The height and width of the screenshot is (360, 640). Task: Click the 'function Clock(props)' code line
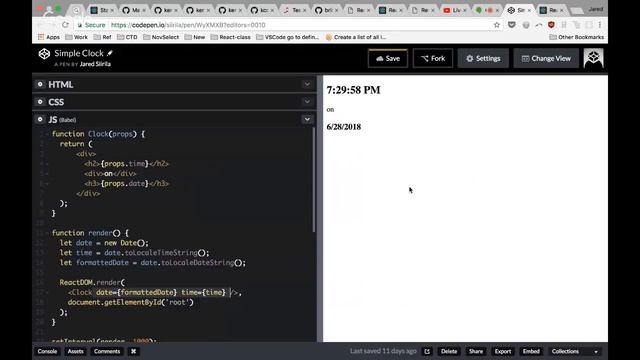[98, 134]
